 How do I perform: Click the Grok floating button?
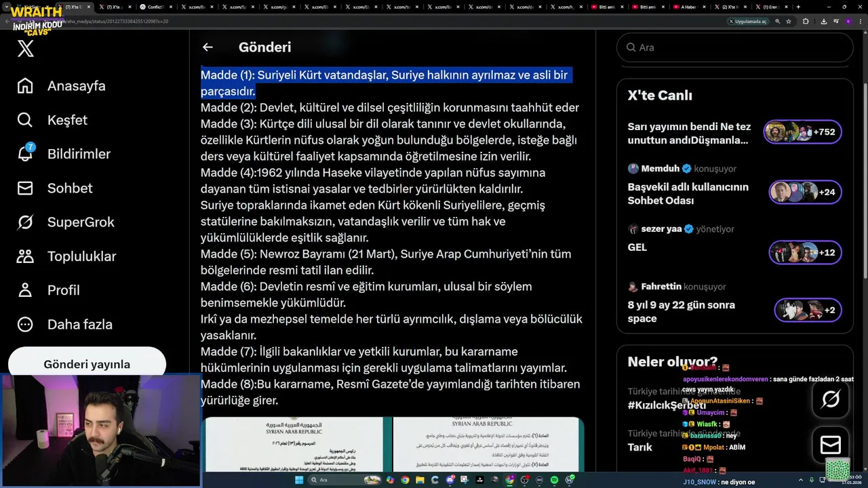(830, 399)
